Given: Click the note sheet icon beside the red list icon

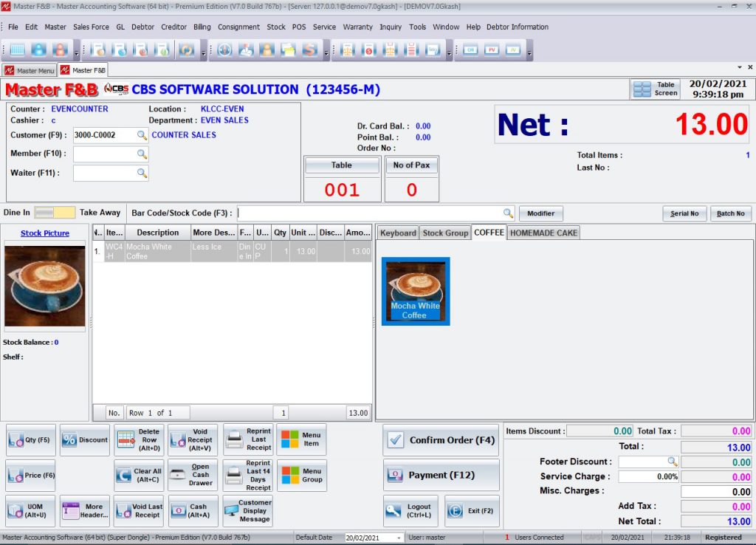Looking at the screenshot, I should point(433,49).
